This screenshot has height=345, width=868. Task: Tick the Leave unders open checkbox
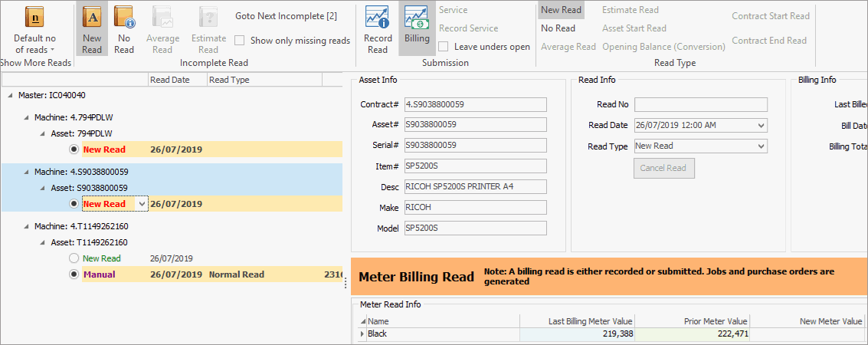coord(444,47)
